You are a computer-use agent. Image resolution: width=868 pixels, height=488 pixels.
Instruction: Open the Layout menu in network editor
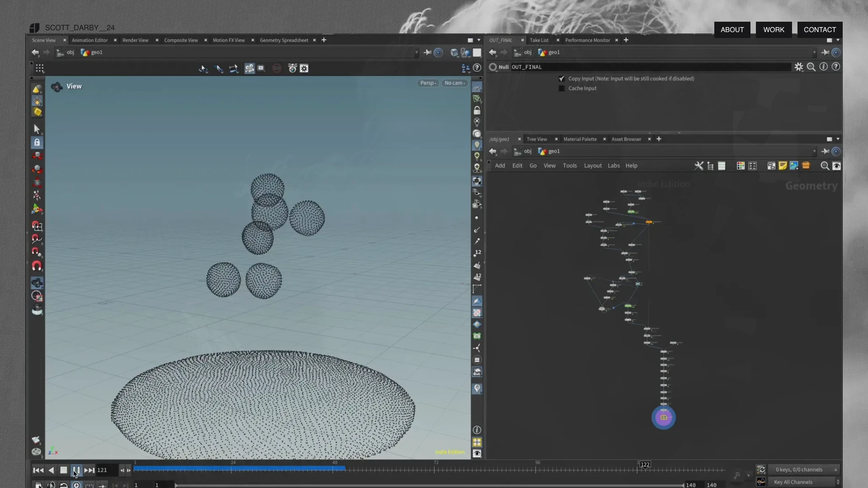[593, 166]
